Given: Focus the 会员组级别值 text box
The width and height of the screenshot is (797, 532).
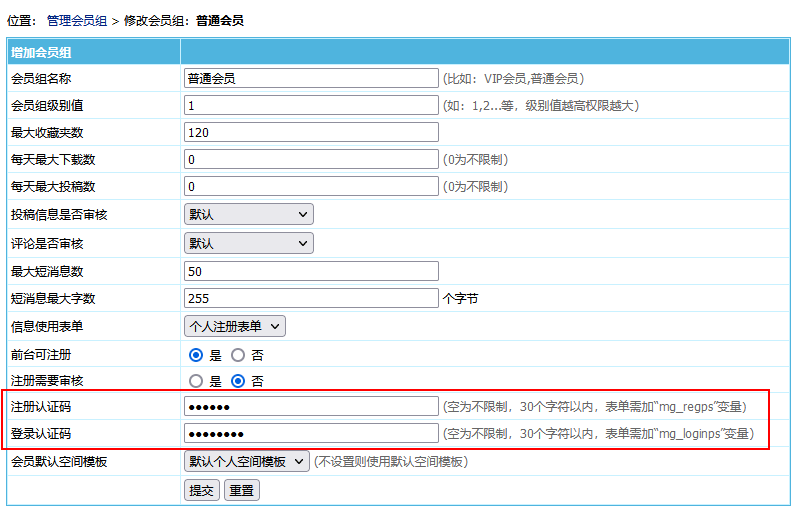Looking at the screenshot, I should pos(311,105).
